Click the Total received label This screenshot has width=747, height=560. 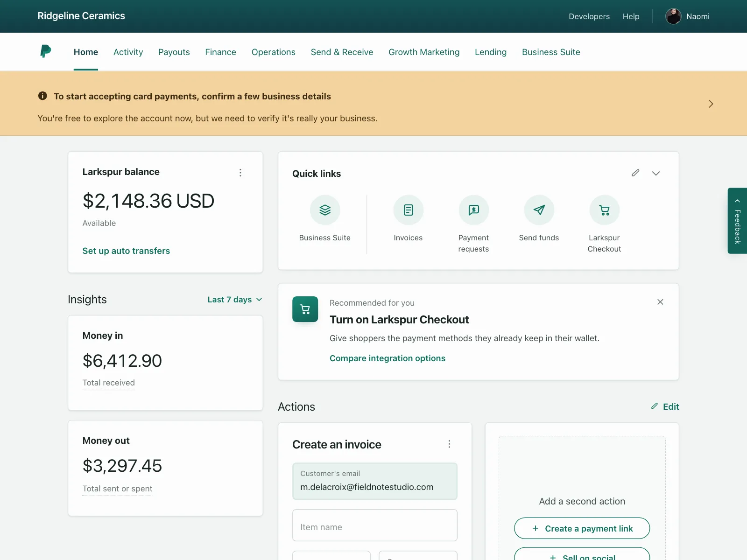(109, 383)
